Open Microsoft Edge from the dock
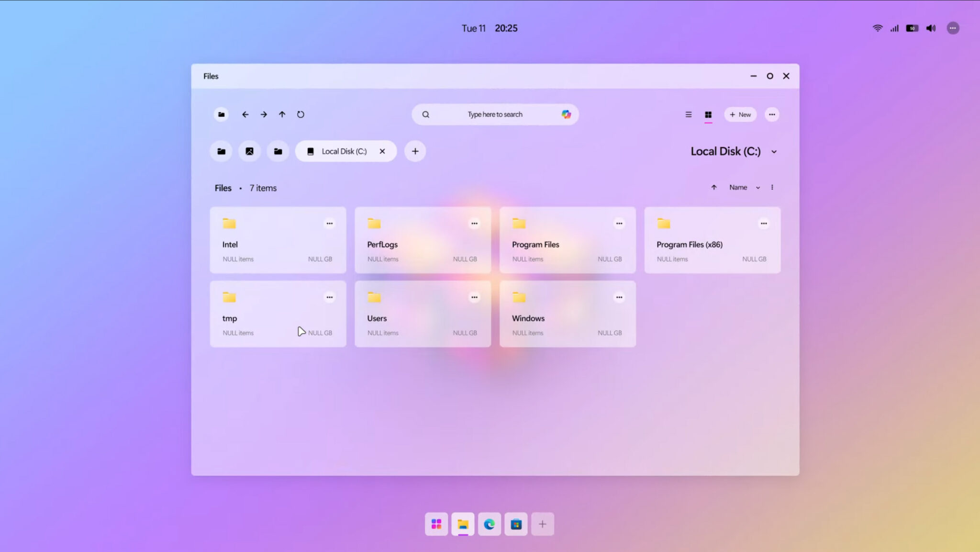The height and width of the screenshot is (552, 980). 489,524
